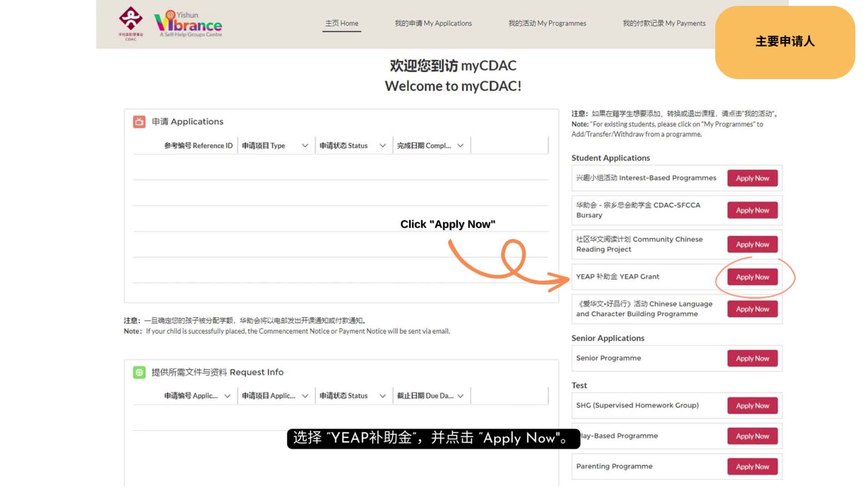Image resolution: width=868 pixels, height=488 pixels.
Task: Apply Now for Senior Programme
Action: [752, 358]
